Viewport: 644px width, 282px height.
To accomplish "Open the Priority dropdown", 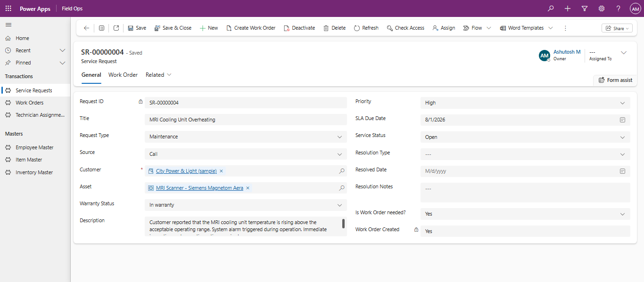I will point(525,103).
